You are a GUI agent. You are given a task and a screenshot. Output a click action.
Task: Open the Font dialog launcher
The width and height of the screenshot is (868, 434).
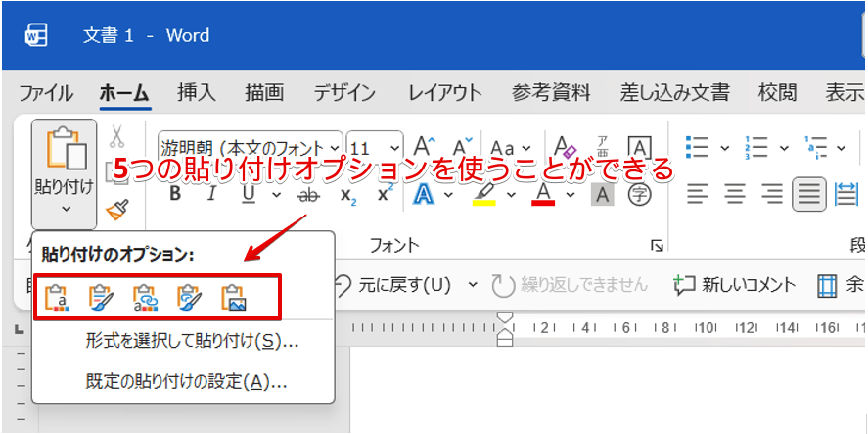pyautogui.click(x=657, y=245)
